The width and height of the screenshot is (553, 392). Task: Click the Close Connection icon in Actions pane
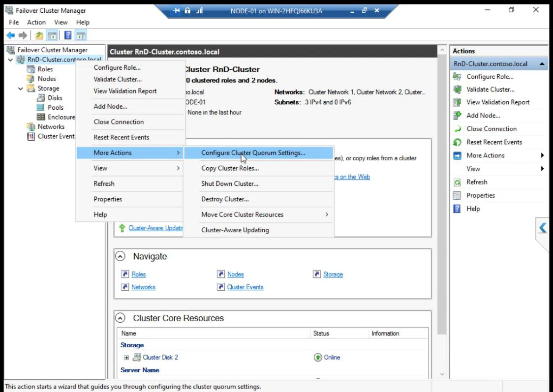(x=457, y=129)
